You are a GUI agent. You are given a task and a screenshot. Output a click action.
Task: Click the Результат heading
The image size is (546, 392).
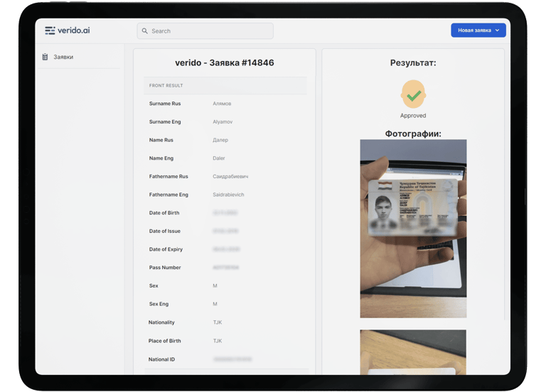coord(413,63)
